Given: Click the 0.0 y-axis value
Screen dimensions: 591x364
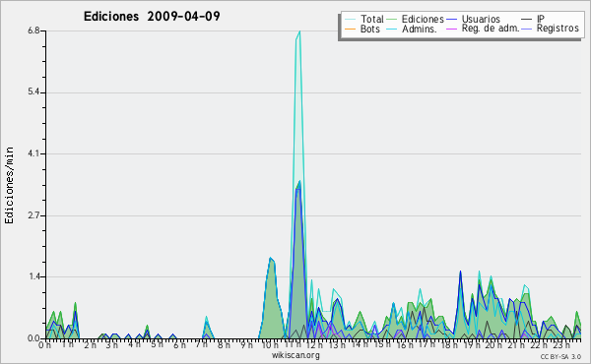Looking at the screenshot, I should [33, 338].
